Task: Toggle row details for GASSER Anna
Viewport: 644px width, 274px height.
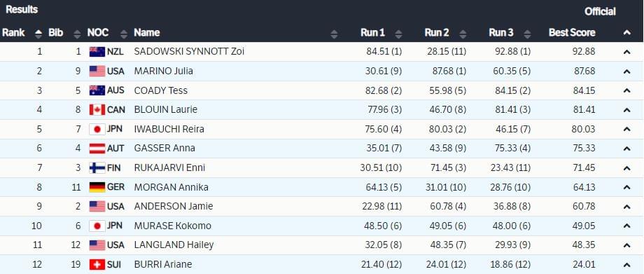Action: point(626,149)
